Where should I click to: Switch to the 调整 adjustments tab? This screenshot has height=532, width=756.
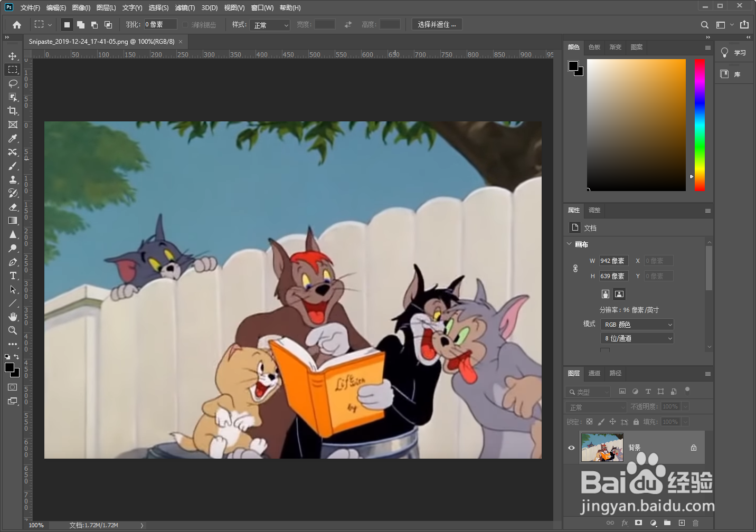point(594,210)
